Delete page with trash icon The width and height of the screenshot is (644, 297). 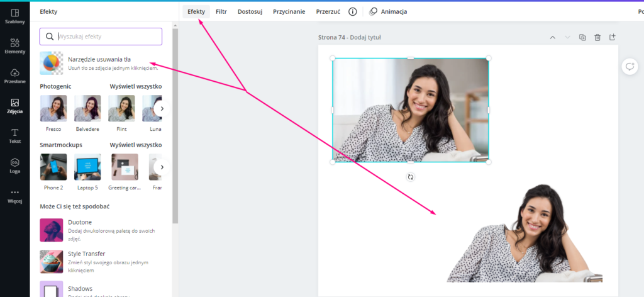pos(597,38)
